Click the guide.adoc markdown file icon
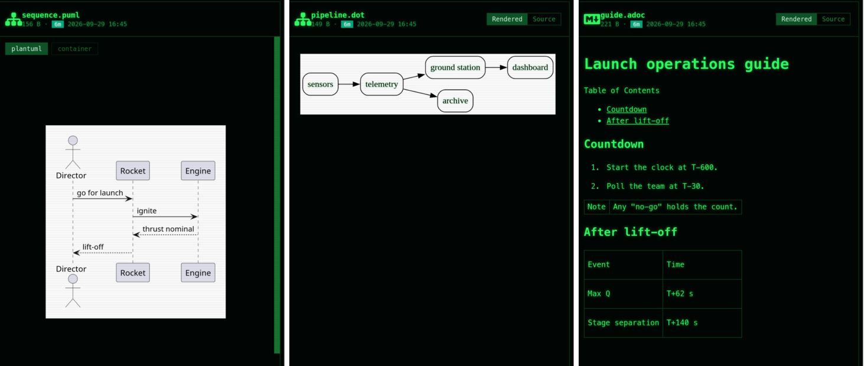 [592, 19]
